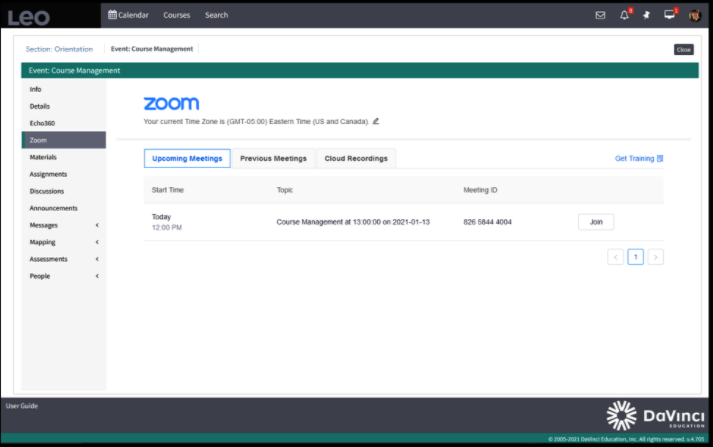Switch to the Previous Meetings tab
Viewport: 713px width, 447px height.
[x=273, y=158]
